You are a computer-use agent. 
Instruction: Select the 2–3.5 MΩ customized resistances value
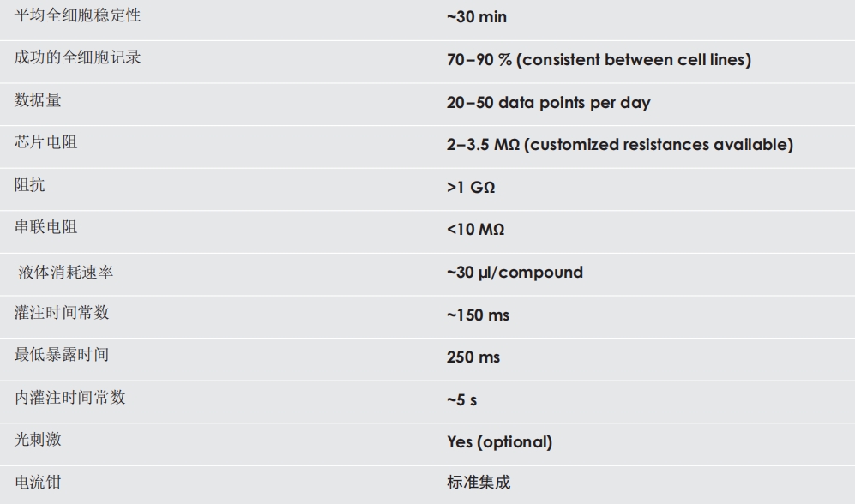point(619,145)
